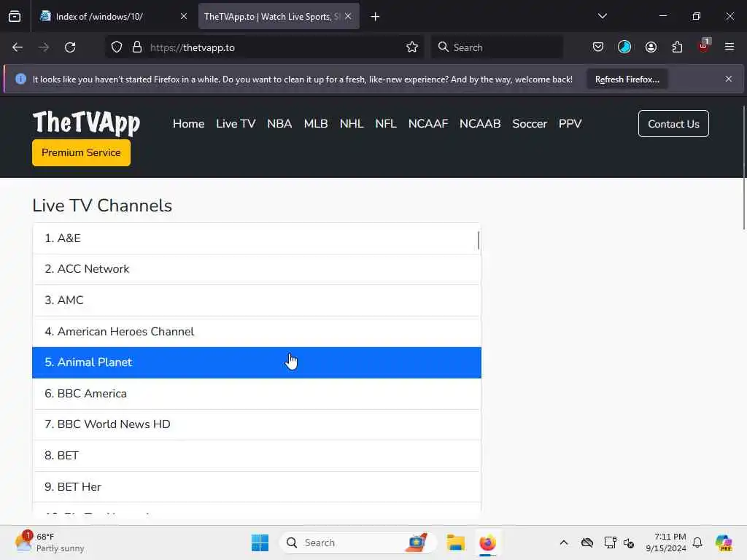
Task: Click the Firefox search box
Action: [x=497, y=47]
